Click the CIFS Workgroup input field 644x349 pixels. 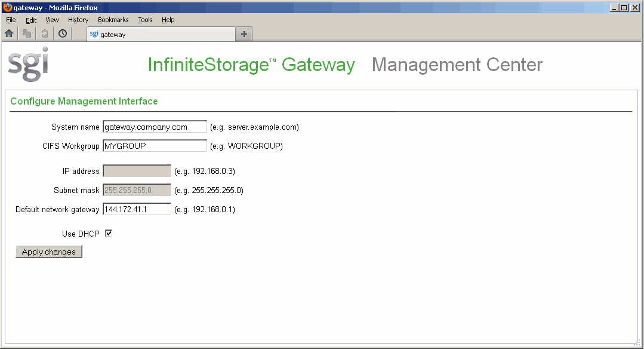coord(155,146)
